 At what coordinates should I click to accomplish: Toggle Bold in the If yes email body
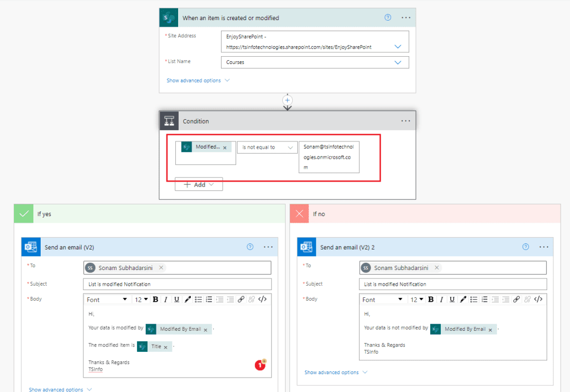(156, 299)
